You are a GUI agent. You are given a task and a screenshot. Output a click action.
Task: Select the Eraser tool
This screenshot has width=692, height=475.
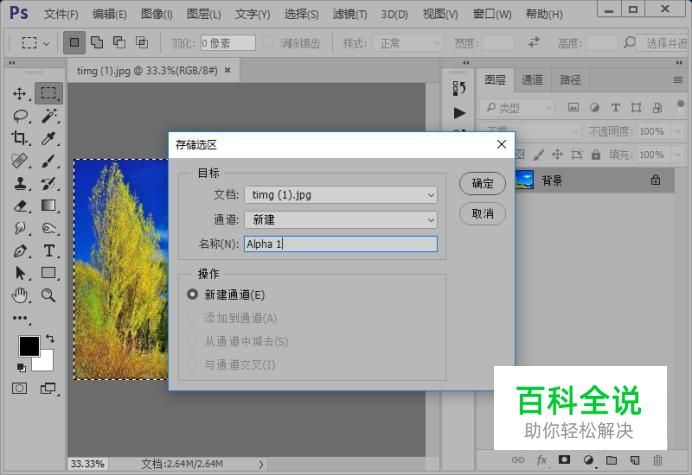coord(20,206)
